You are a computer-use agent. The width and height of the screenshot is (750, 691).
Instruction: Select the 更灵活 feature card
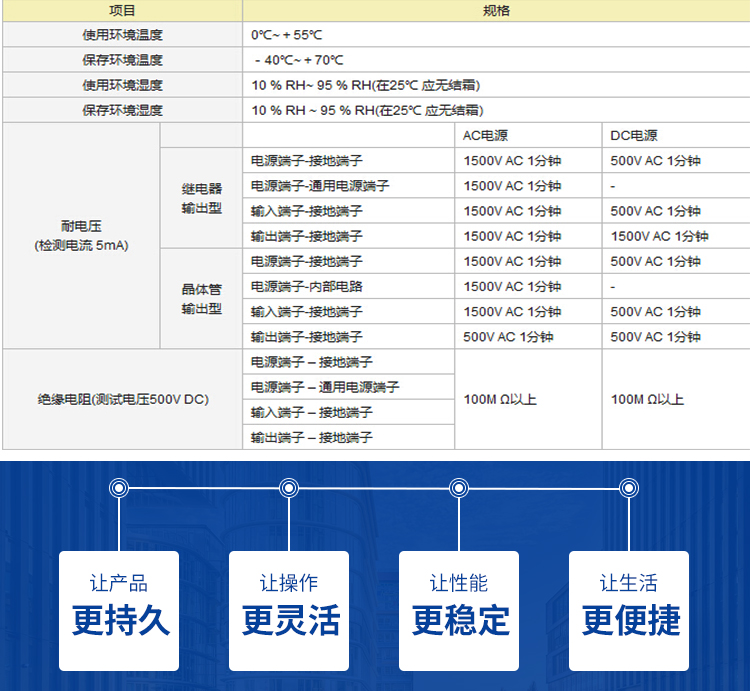pyautogui.click(x=289, y=610)
